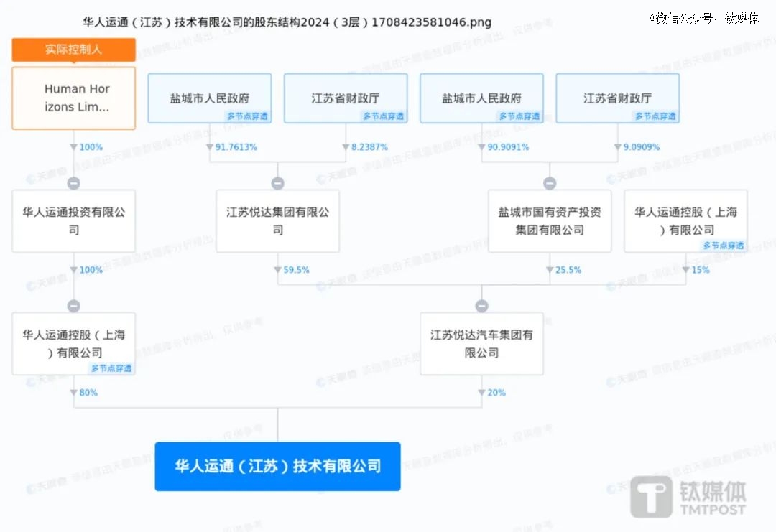Open the 华人运通控股 node holding 80%
Screen dimensions: 776x532
coord(74,344)
